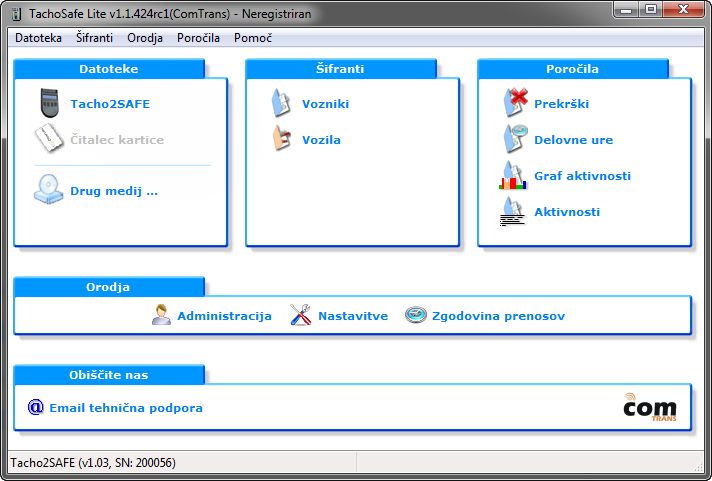Click the Vozila vehicles folder icon
The width and height of the screenshot is (712, 481).
pyautogui.click(x=282, y=139)
